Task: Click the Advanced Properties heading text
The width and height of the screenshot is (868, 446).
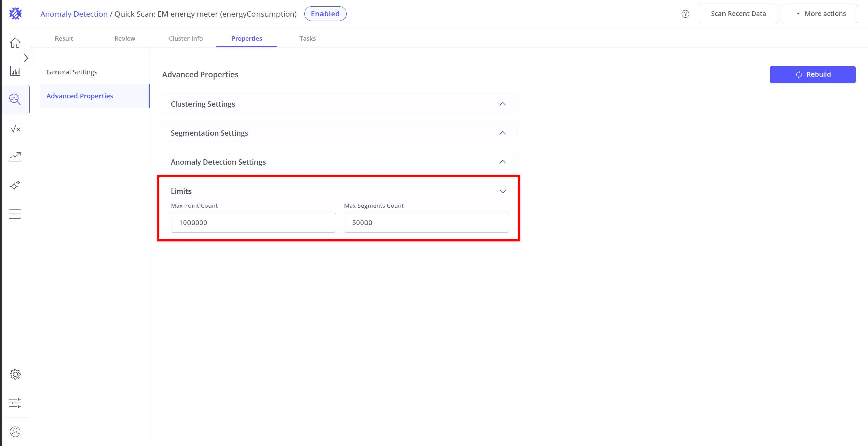Action: (x=200, y=75)
